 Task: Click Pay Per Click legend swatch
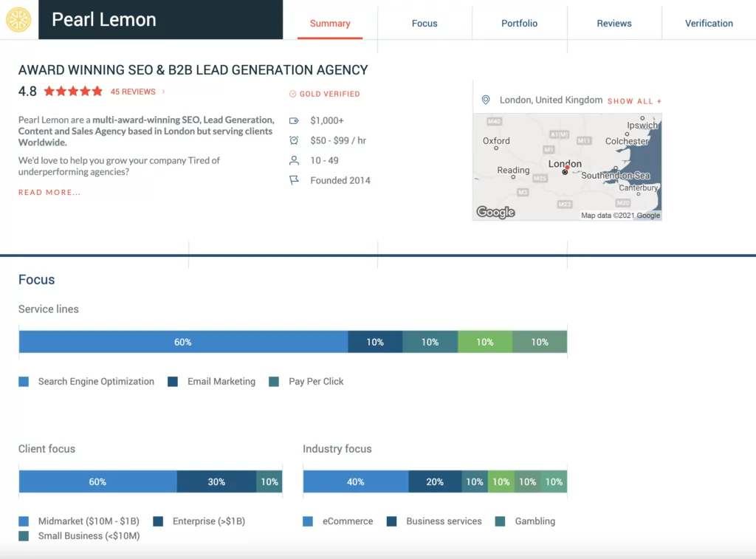274,382
